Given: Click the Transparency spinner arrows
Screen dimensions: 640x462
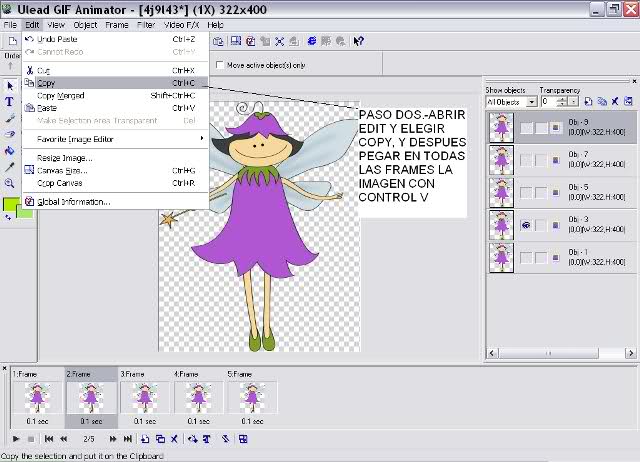Looking at the screenshot, I should pyautogui.click(x=562, y=102).
